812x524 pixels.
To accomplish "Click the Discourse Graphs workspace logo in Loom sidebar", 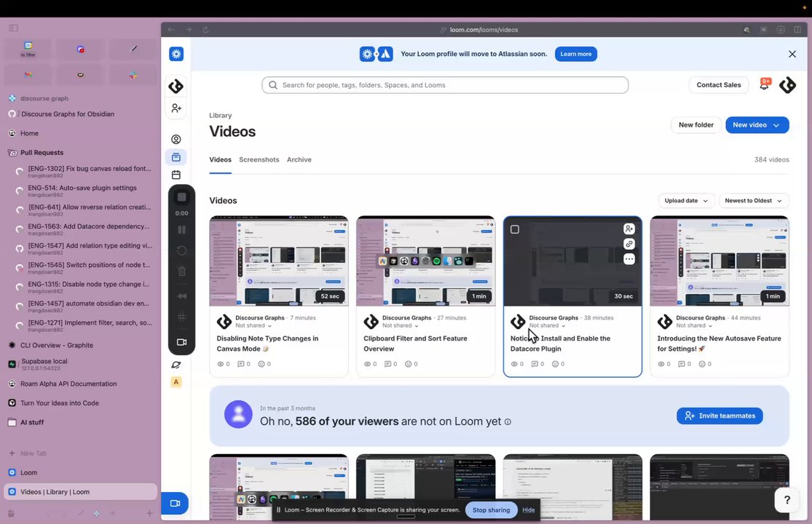I will pos(176,86).
